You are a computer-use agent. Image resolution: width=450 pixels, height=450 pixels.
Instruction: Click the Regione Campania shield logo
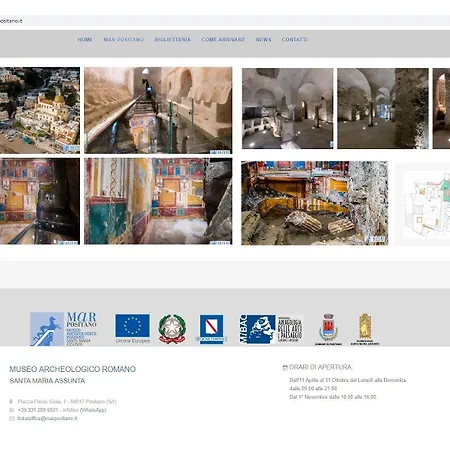211,329
